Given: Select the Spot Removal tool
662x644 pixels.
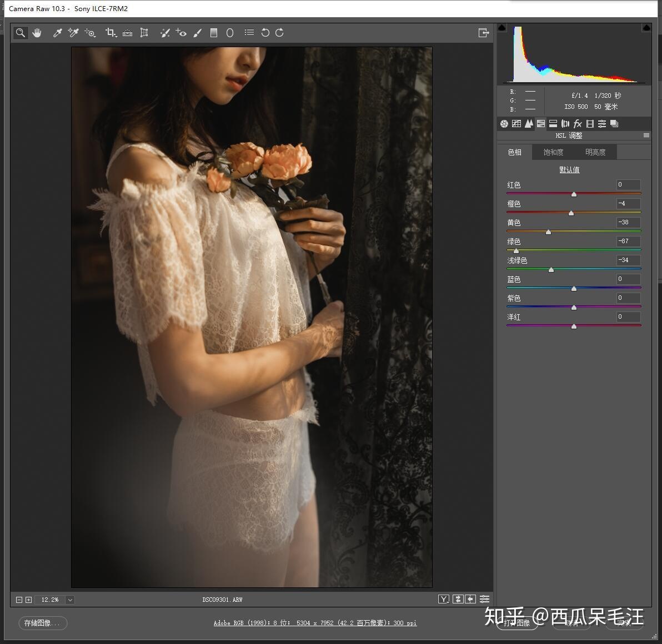Looking at the screenshot, I should tap(165, 33).
